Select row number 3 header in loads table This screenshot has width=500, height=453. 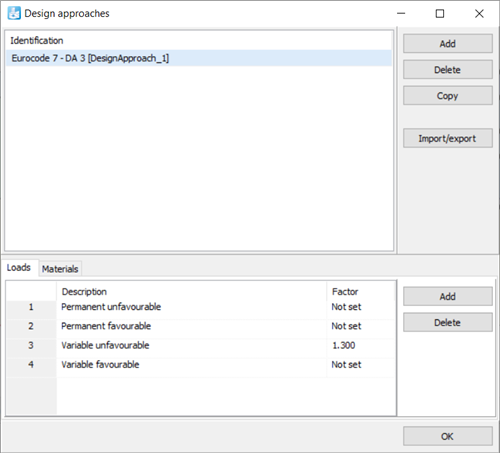pos(31,345)
